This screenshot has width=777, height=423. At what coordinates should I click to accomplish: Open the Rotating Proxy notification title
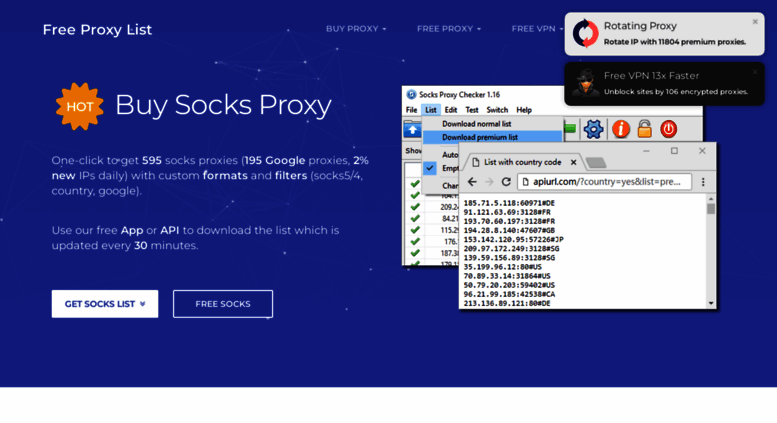click(x=640, y=26)
